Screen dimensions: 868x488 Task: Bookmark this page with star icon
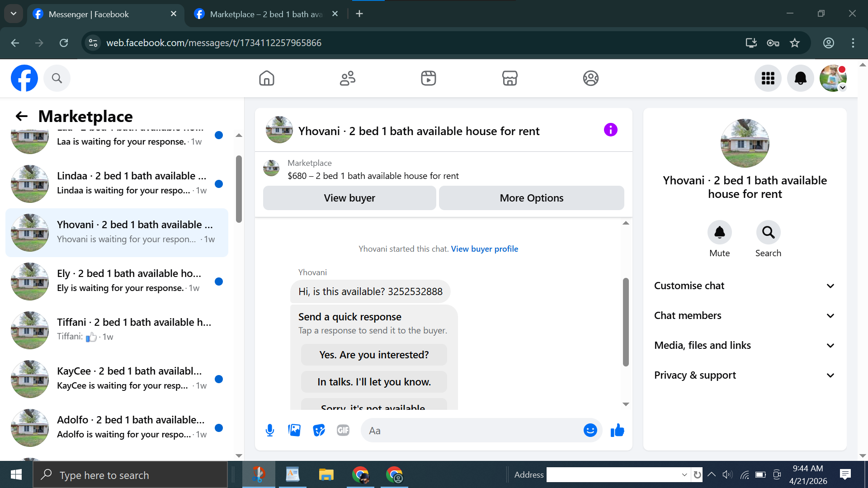(795, 43)
